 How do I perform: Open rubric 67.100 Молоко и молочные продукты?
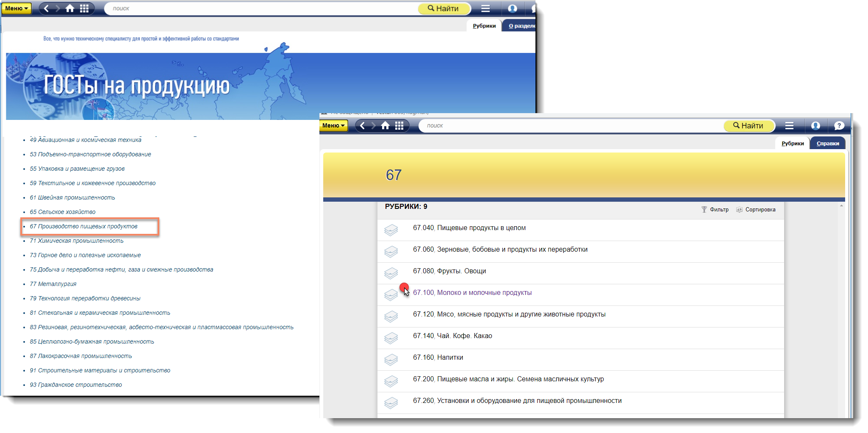pos(472,293)
